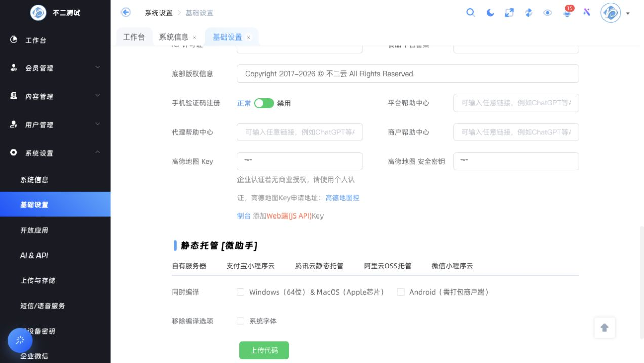
Task: Click the magic wand theme icon
Action: pyautogui.click(x=586, y=13)
